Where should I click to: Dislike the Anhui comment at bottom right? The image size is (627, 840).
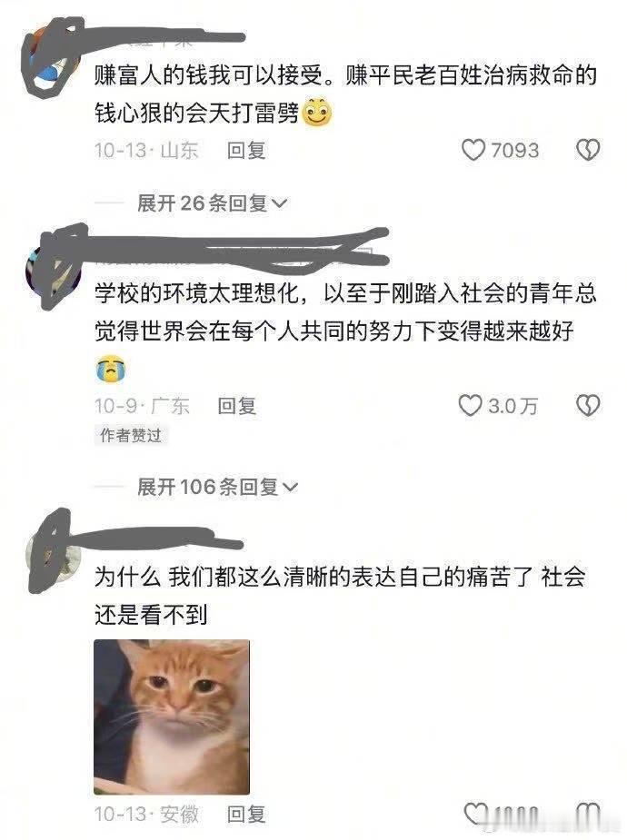[588, 815]
